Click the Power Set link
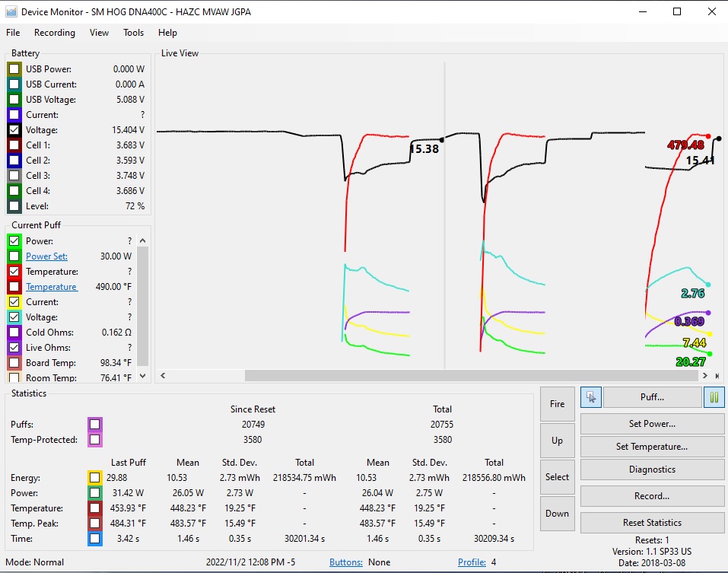 pyautogui.click(x=46, y=256)
